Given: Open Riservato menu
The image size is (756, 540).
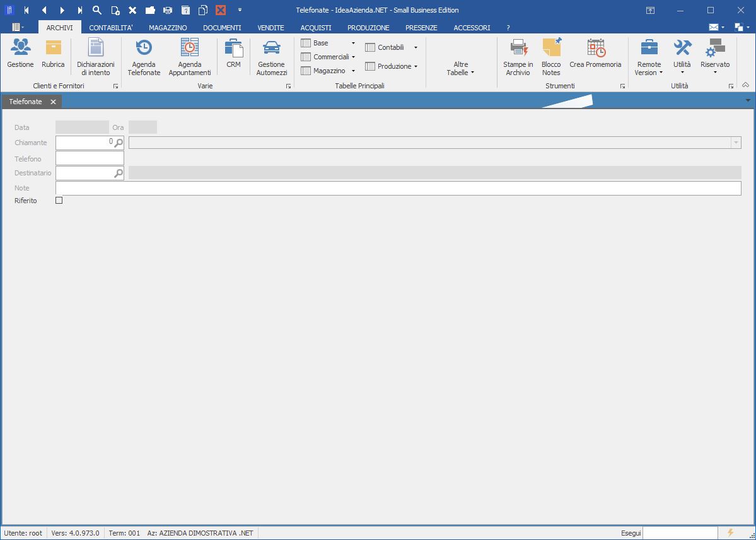Looking at the screenshot, I should 715,57.
